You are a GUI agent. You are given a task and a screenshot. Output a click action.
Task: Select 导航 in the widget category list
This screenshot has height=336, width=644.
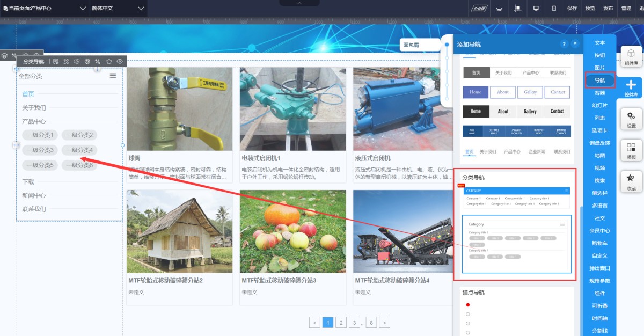tap(599, 81)
